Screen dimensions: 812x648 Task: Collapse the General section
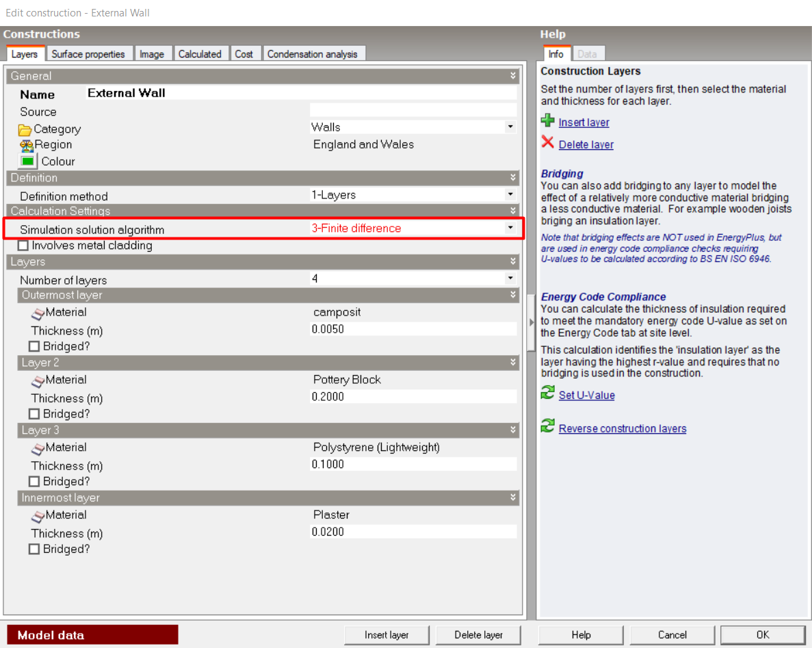[512, 76]
